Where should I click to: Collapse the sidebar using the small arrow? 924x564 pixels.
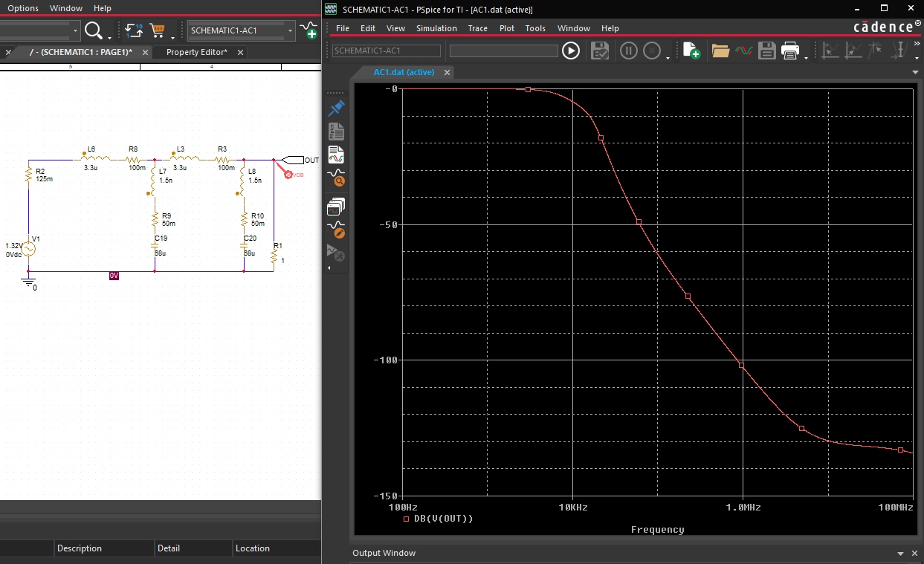(x=329, y=267)
